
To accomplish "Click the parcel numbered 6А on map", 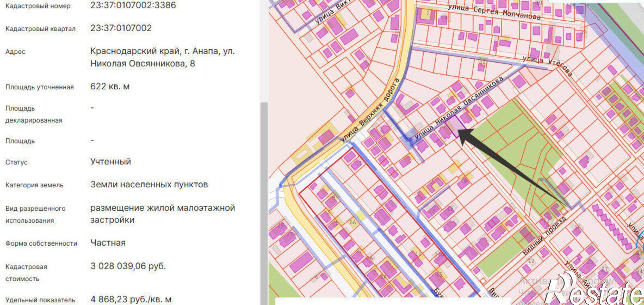I will coord(353,222).
